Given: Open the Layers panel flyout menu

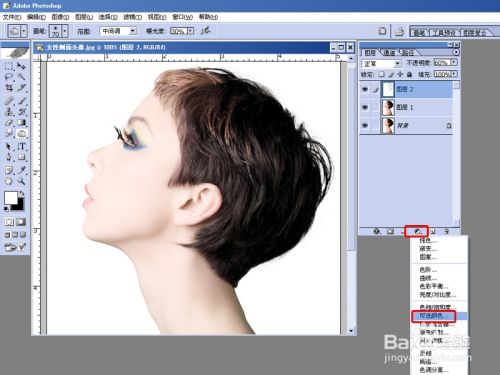Looking at the screenshot, I should (456, 52).
